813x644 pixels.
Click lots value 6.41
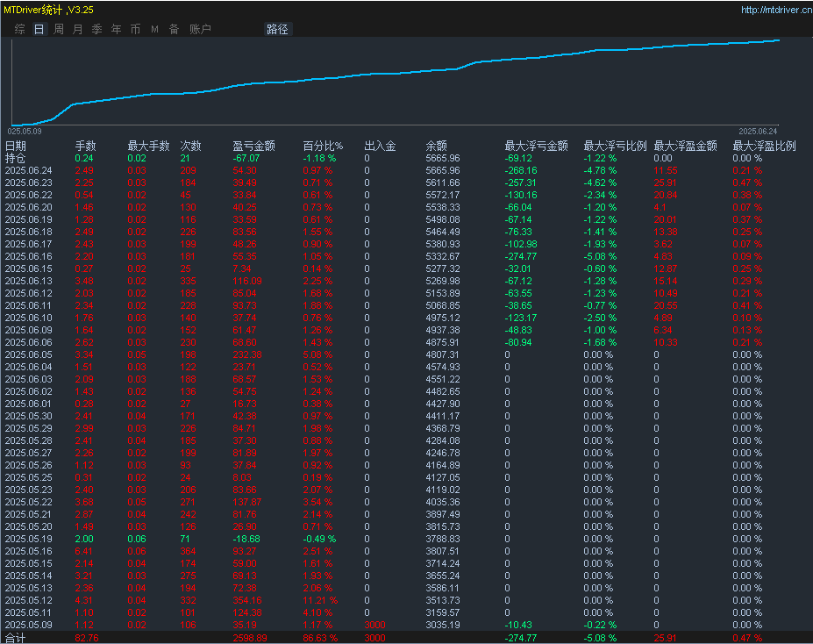point(84,552)
